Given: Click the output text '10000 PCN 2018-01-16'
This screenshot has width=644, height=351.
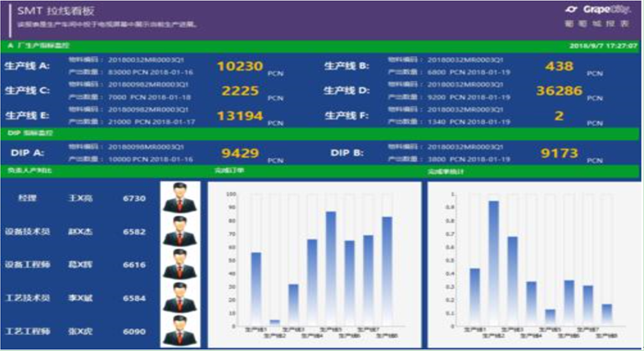Looking at the screenshot, I should [x=150, y=160].
